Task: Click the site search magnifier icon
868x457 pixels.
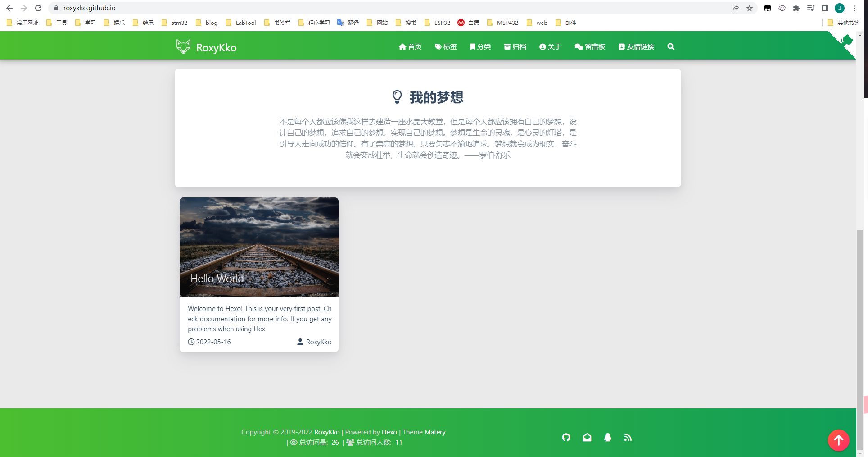Action: click(671, 46)
